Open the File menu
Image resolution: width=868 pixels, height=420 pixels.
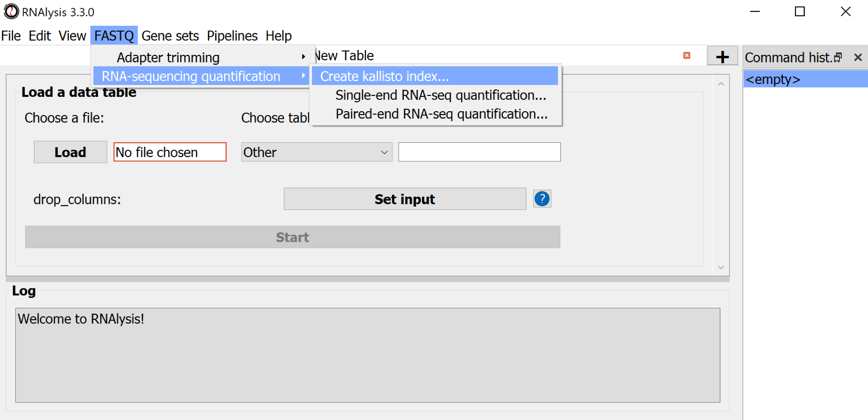pyautogui.click(x=11, y=36)
